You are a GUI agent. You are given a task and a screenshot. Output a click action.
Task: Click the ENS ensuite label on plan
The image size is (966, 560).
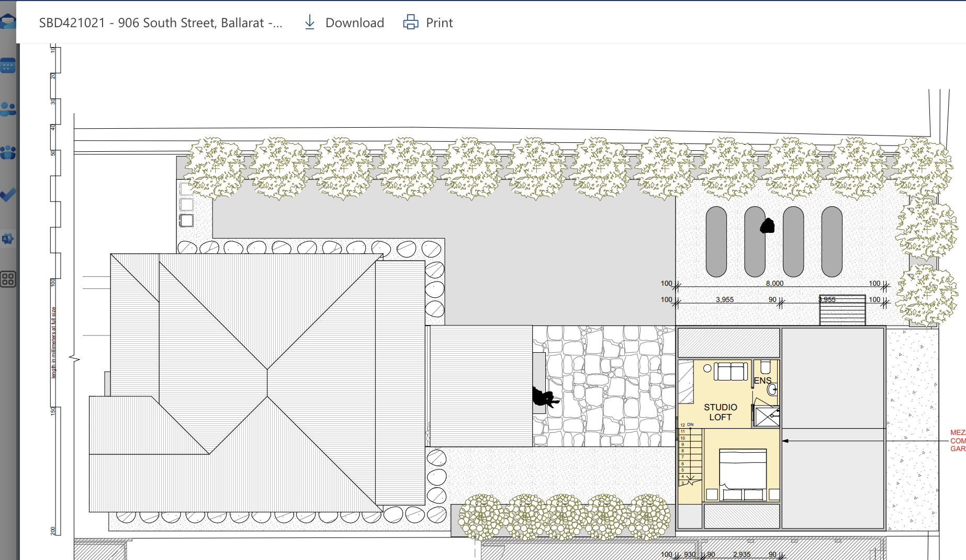tap(762, 380)
